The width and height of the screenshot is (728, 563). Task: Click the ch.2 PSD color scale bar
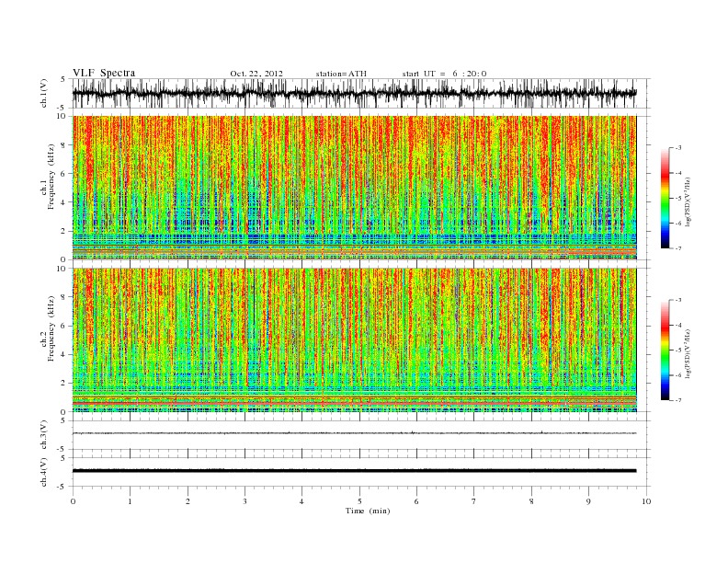665,350
